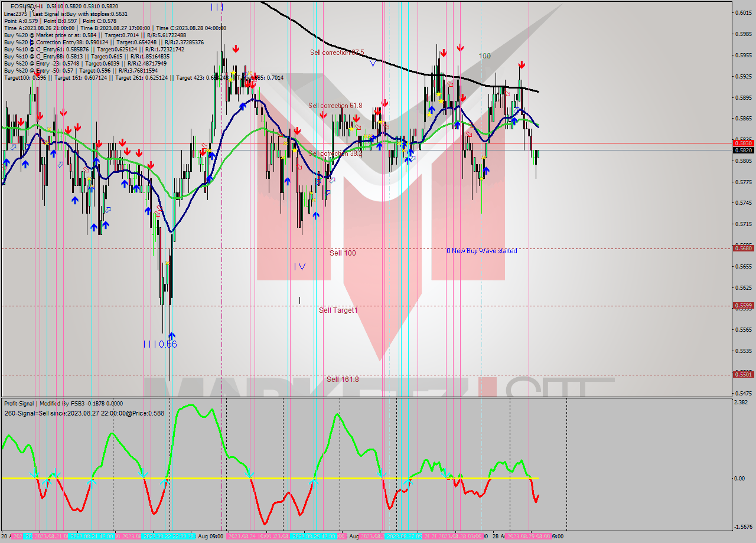This screenshot has height=543, width=756.
Task: Select the 'Buy %20 @ Entry -50' line
Action: pyautogui.click(x=80, y=71)
